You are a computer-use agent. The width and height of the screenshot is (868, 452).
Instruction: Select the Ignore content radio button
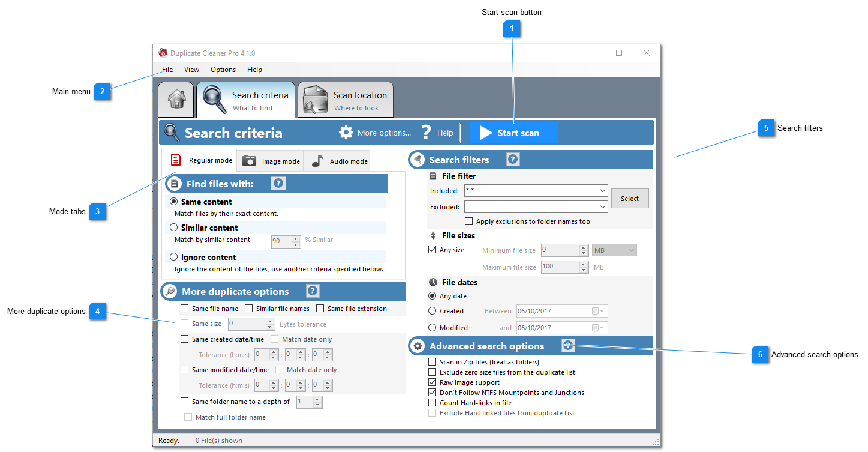(174, 257)
